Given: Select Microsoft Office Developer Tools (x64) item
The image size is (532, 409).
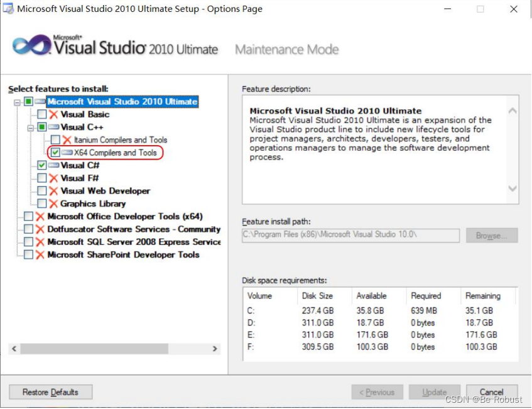Looking at the screenshot, I should [x=125, y=217].
